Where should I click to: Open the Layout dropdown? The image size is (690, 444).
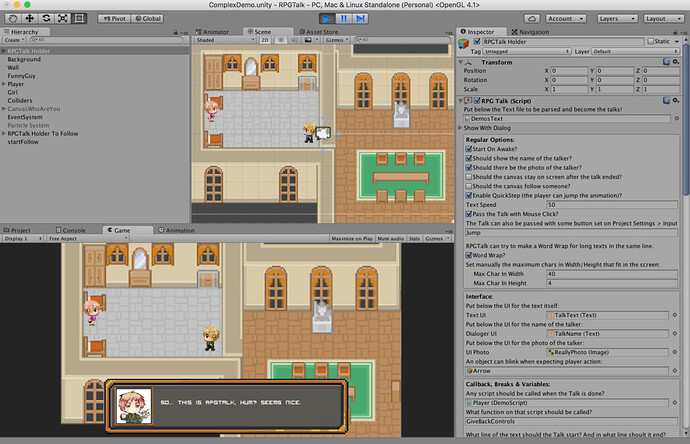pyautogui.click(x=663, y=18)
